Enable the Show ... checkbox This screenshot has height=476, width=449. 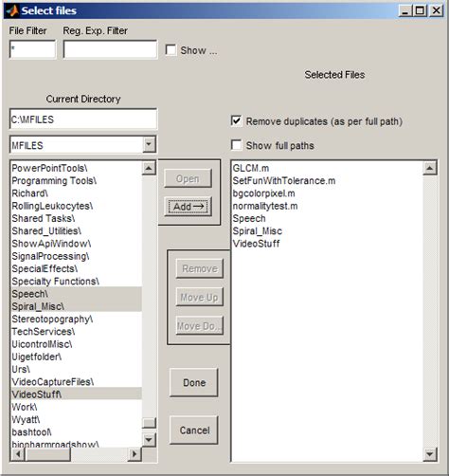[171, 50]
